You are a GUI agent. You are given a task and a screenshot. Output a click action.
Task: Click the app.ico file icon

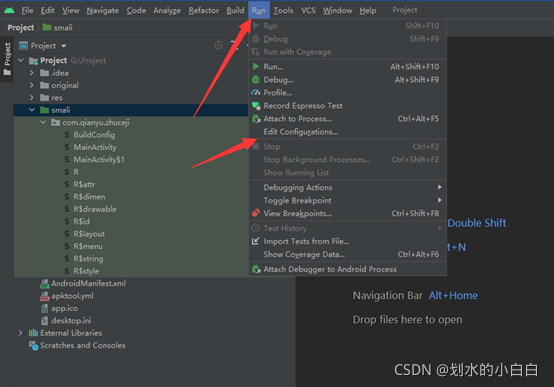tap(45, 308)
